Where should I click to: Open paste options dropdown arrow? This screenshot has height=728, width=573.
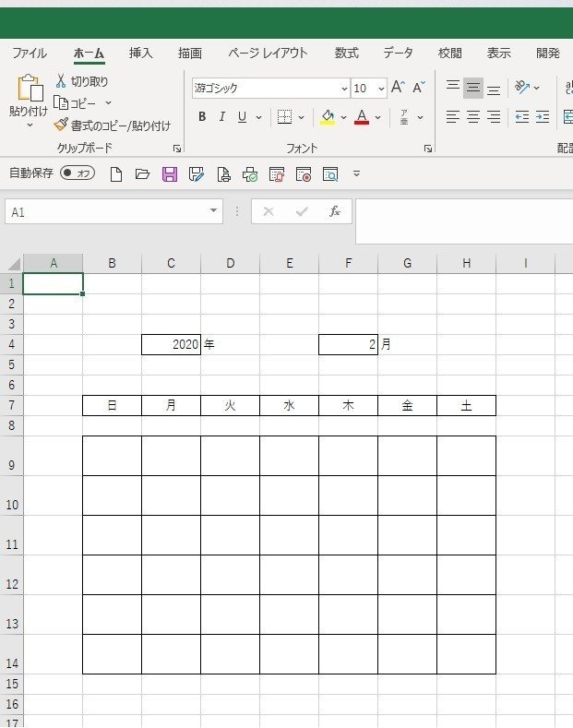30,125
